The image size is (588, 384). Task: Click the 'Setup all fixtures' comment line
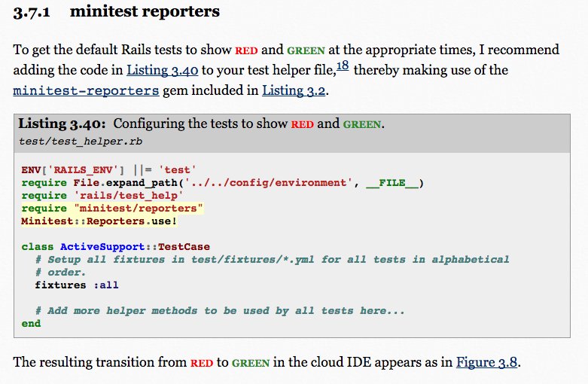click(x=273, y=259)
